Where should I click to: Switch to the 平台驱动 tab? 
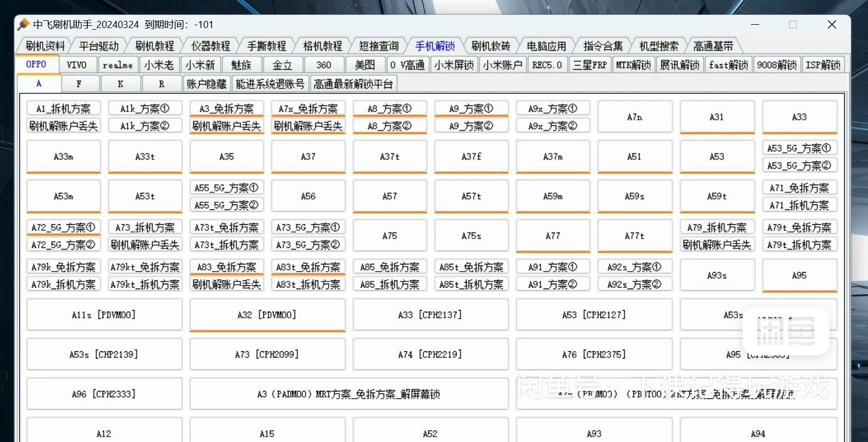tap(99, 46)
